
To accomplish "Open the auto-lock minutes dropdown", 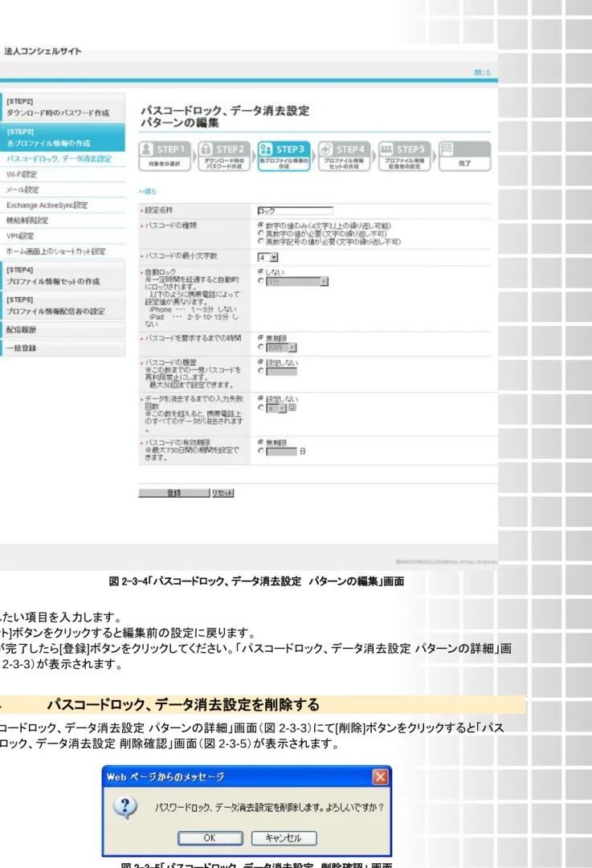I will (297, 282).
